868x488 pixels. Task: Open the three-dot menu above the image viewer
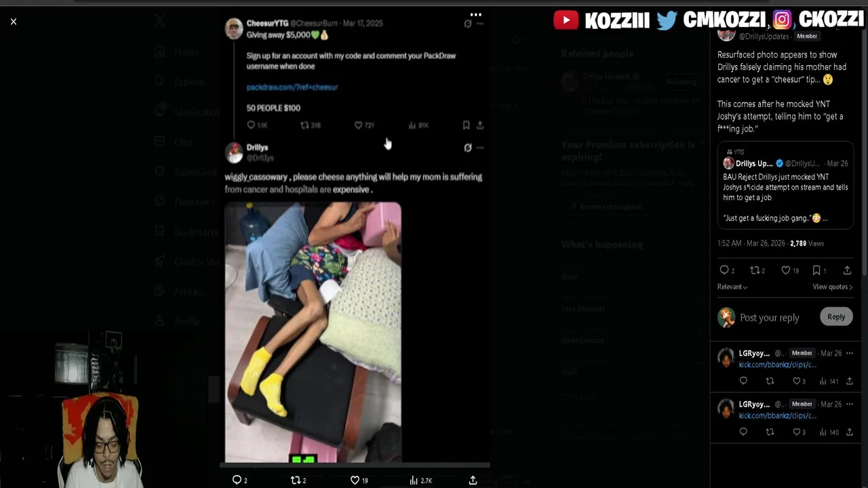point(476,14)
